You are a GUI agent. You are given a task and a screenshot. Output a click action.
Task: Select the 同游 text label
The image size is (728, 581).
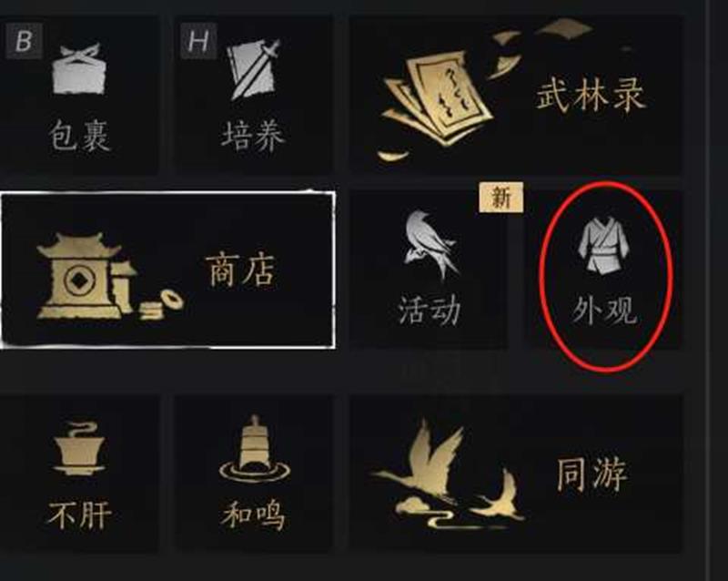[591, 474]
